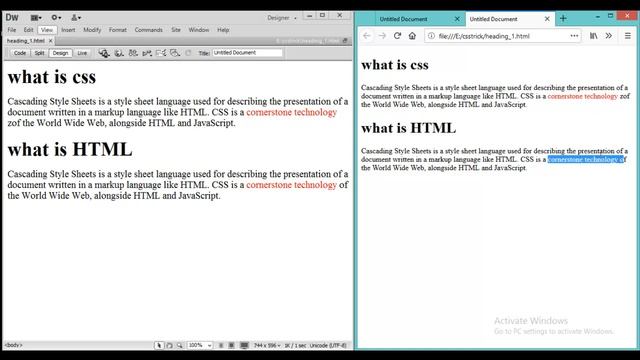Open the Format menu
Screen dimensions: 640x360
pyautogui.click(x=118, y=30)
